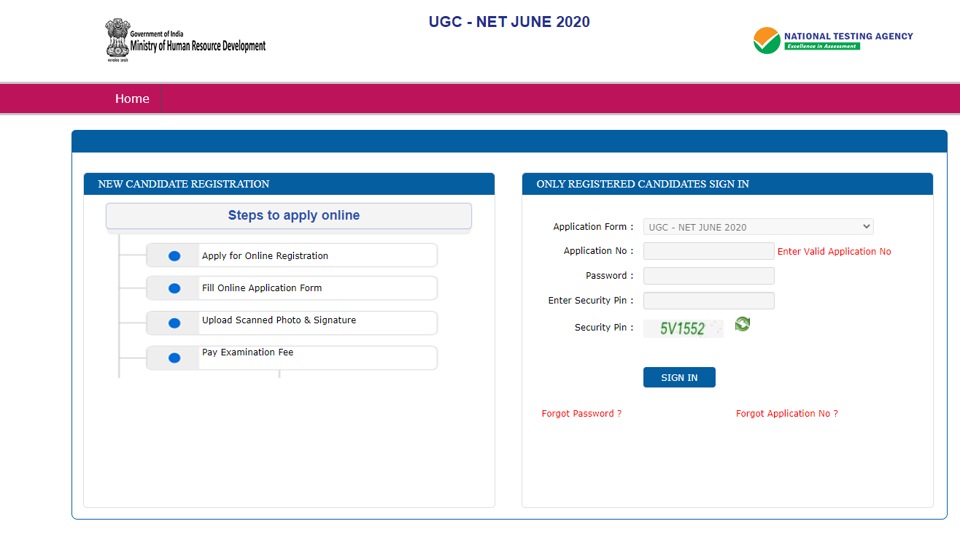Image resolution: width=960 pixels, height=540 pixels.
Task: Select Upload Scanned Photo & Signature step
Action: [x=291, y=323]
